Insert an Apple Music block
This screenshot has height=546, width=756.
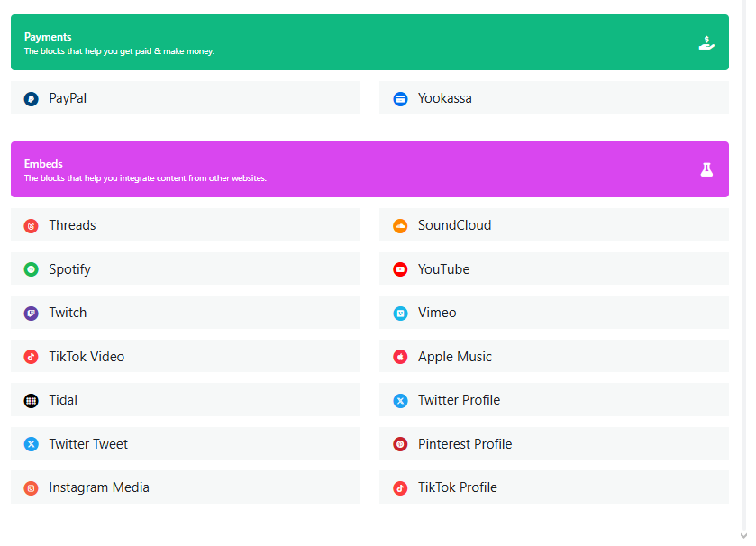pos(554,356)
